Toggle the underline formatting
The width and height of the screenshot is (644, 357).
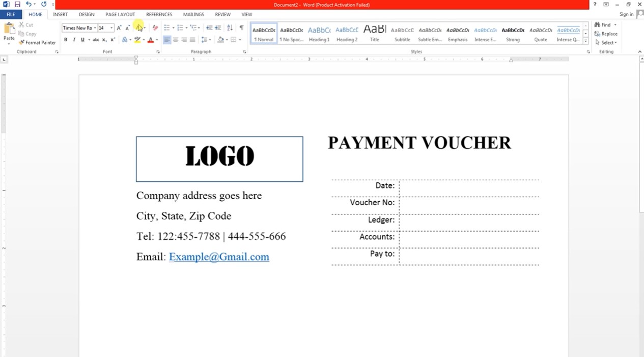(82, 39)
